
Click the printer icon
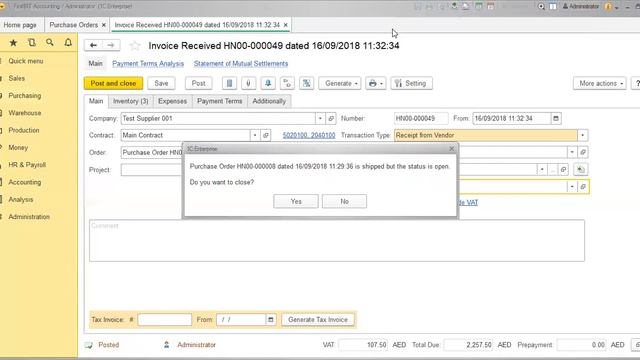[373, 83]
